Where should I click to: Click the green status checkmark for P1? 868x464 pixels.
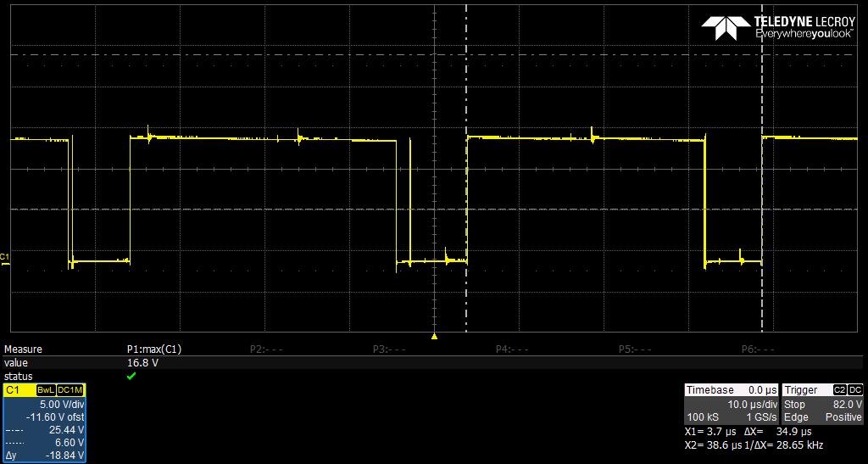click(x=131, y=376)
